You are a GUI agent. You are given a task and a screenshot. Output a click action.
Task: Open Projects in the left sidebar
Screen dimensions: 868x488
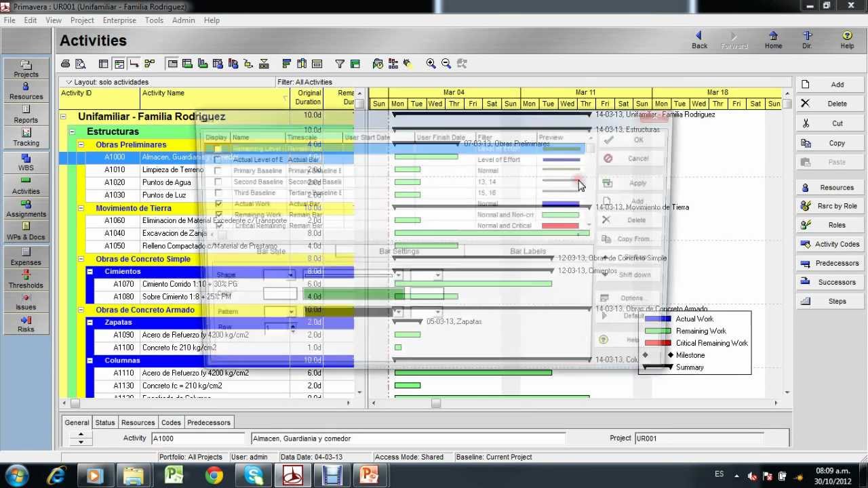point(26,68)
